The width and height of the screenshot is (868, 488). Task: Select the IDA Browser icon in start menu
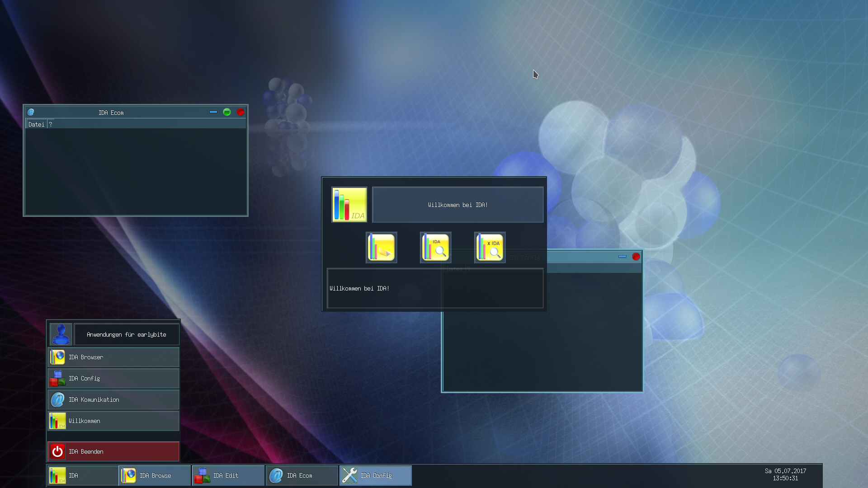pos(57,357)
